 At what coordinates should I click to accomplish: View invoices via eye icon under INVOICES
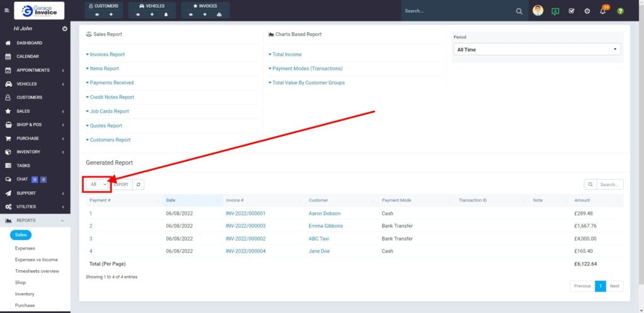[191, 14]
